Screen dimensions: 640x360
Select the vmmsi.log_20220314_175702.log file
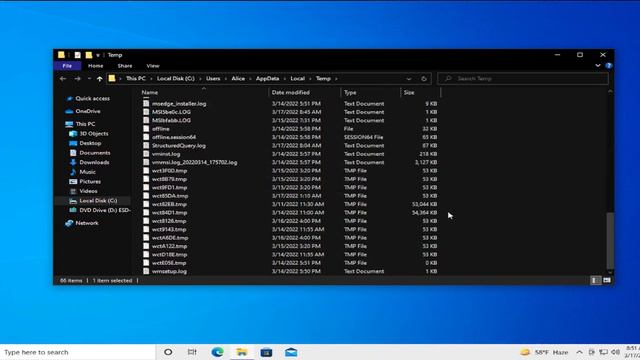194,162
